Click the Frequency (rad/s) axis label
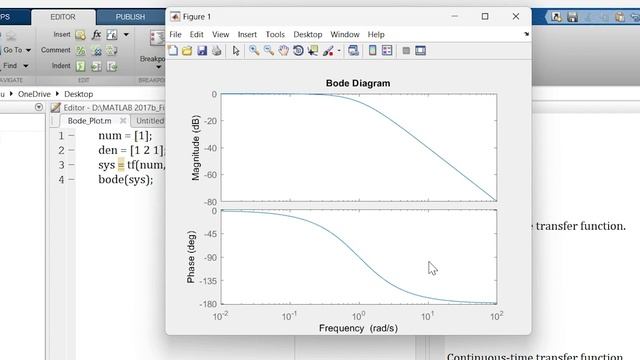The width and height of the screenshot is (640, 360). point(358,328)
